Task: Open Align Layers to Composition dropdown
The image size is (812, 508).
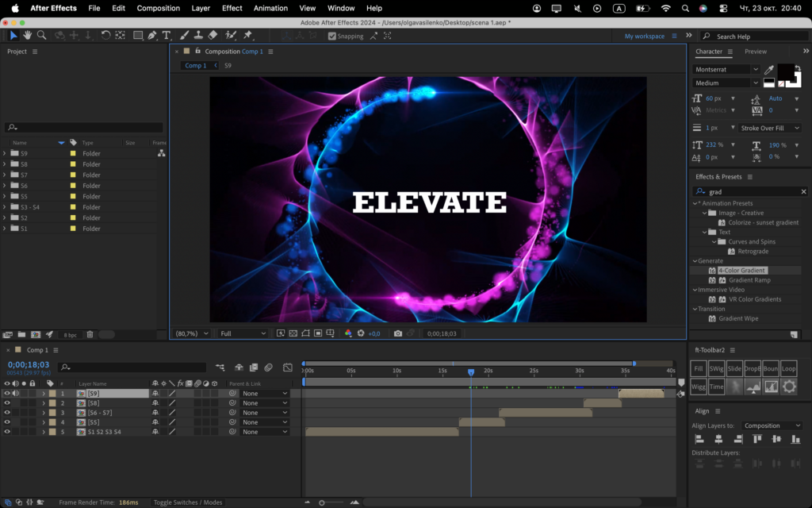Action: [x=772, y=425]
